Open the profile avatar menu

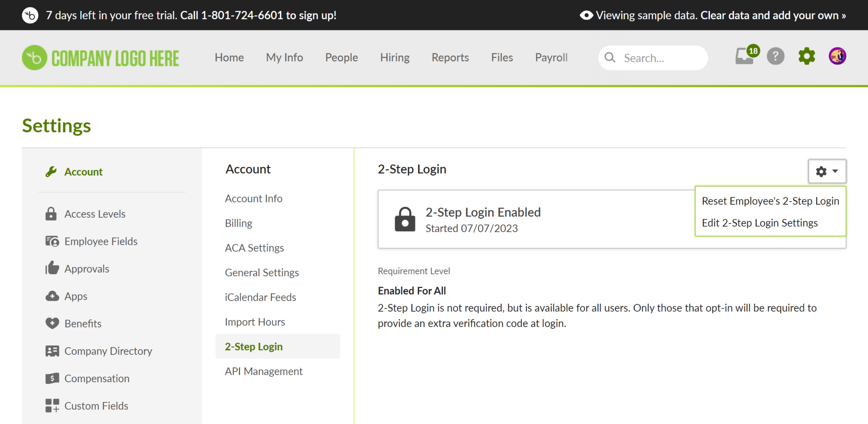click(x=838, y=55)
